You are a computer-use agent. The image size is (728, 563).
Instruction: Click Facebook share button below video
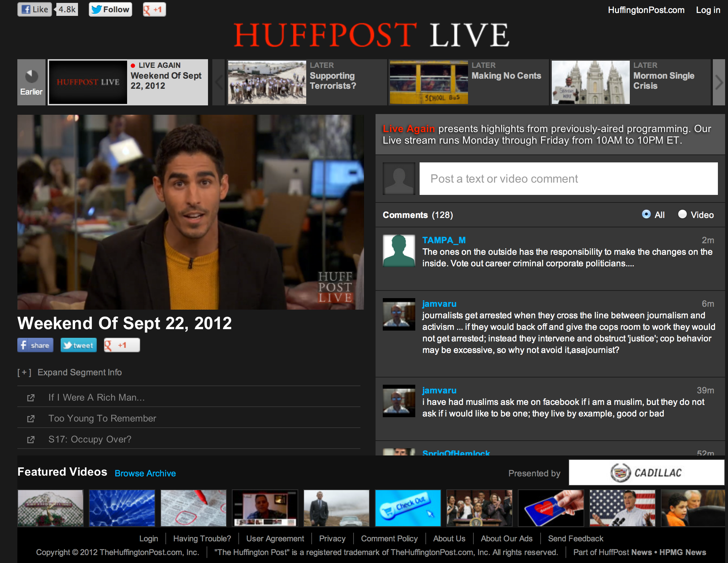point(35,345)
